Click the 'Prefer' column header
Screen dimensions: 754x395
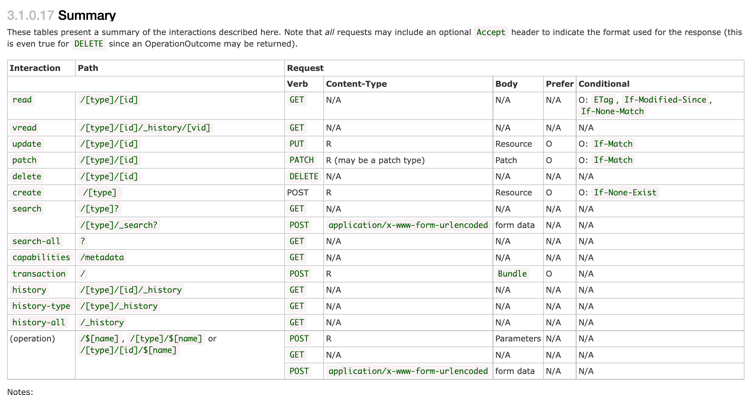[x=560, y=84]
